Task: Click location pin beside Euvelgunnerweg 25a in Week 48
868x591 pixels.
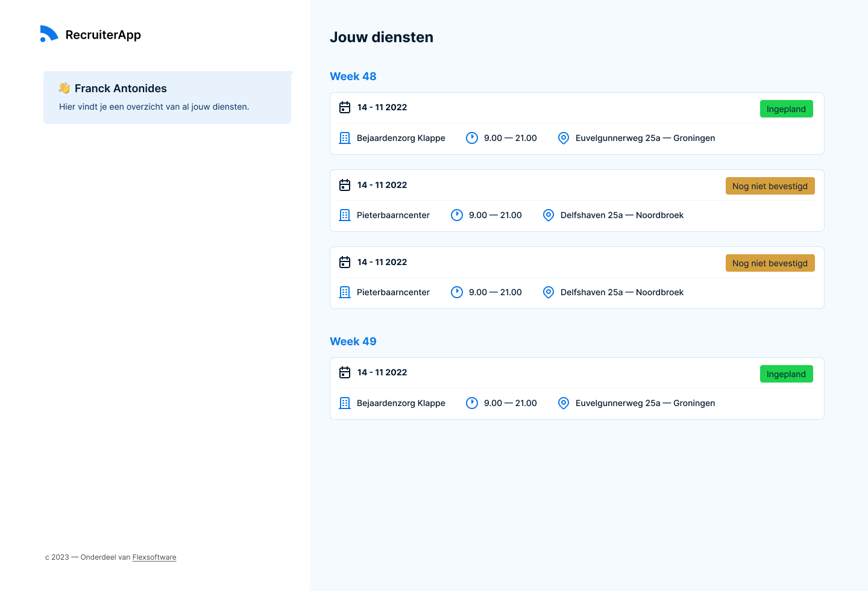Action: point(564,138)
